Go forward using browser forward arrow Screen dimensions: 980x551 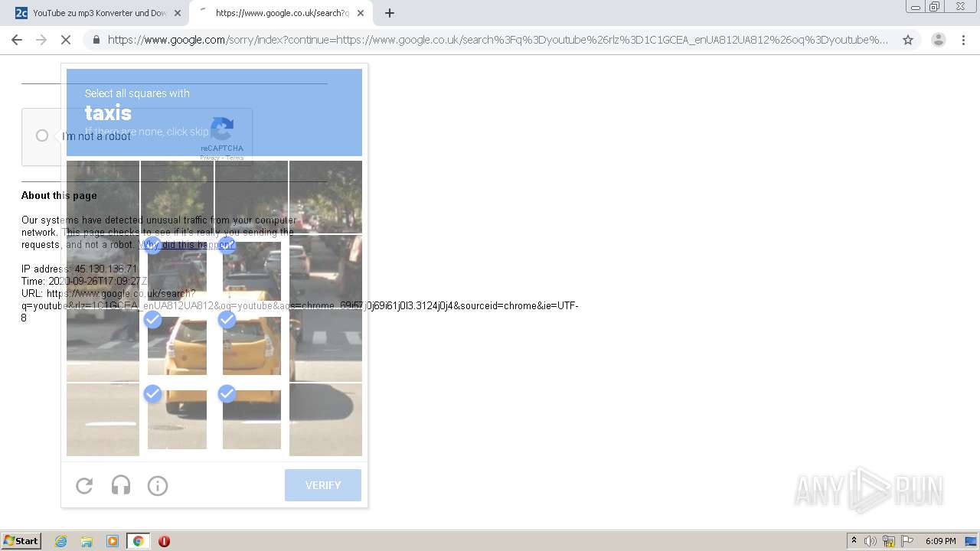click(x=41, y=40)
